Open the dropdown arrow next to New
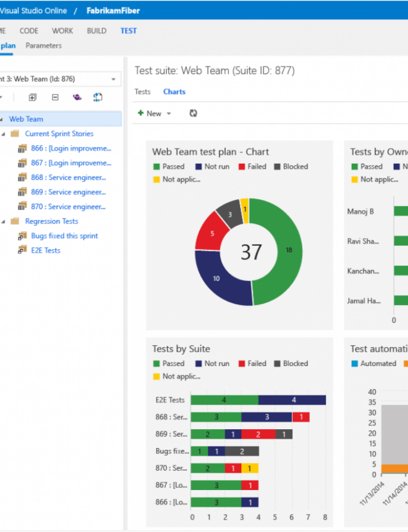Viewport: 408px width, 532px height. pyautogui.click(x=169, y=113)
